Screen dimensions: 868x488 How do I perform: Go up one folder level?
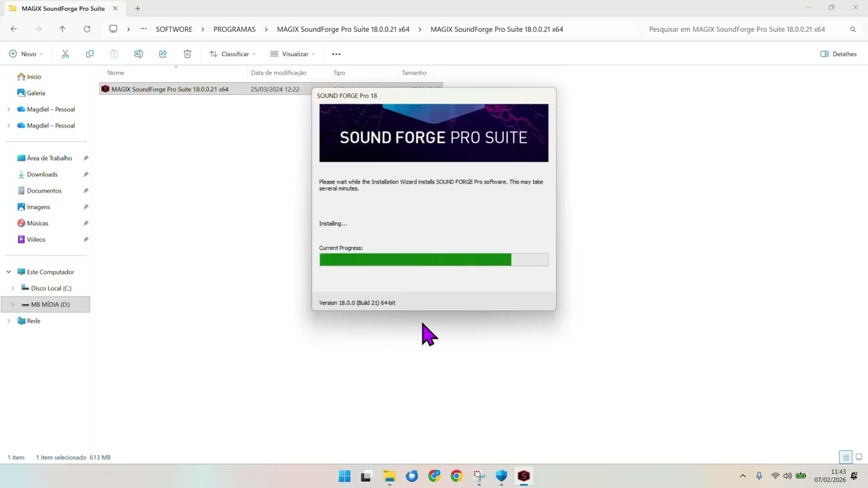coord(62,29)
